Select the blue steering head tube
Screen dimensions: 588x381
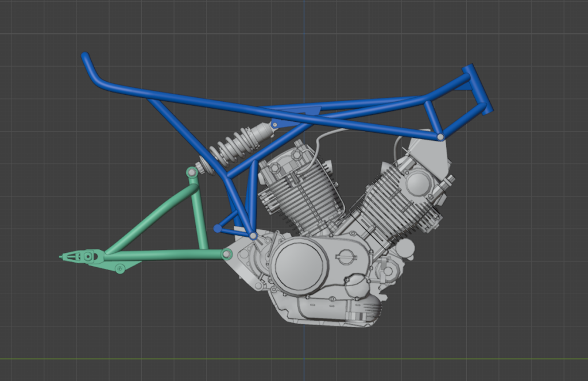click(478, 89)
